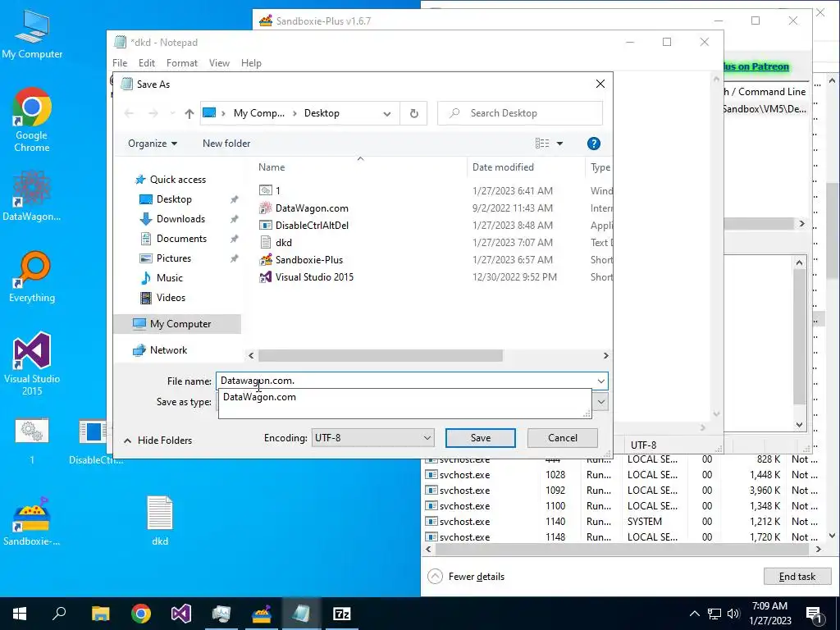840x630 pixels.
Task: Select My Computer in the navigation pane
Action: [x=177, y=323]
